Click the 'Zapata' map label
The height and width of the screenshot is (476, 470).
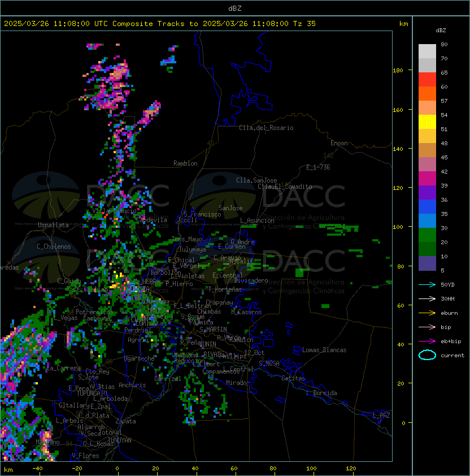tap(125, 421)
